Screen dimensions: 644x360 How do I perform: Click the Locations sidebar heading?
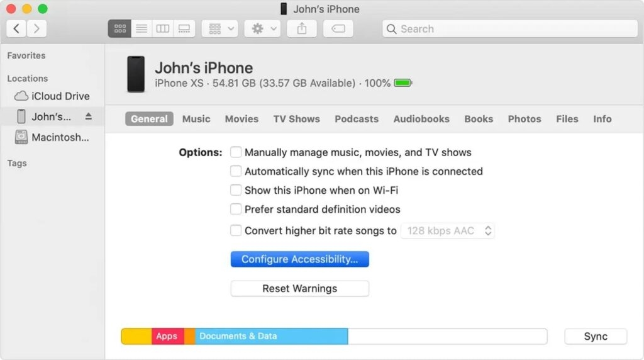point(28,78)
